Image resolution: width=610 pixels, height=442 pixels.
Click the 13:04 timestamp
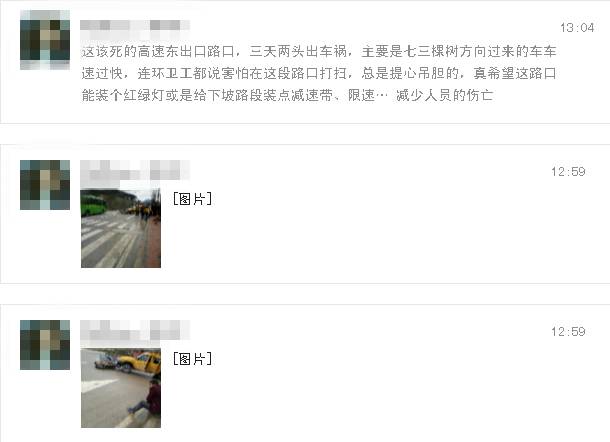[577, 28]
